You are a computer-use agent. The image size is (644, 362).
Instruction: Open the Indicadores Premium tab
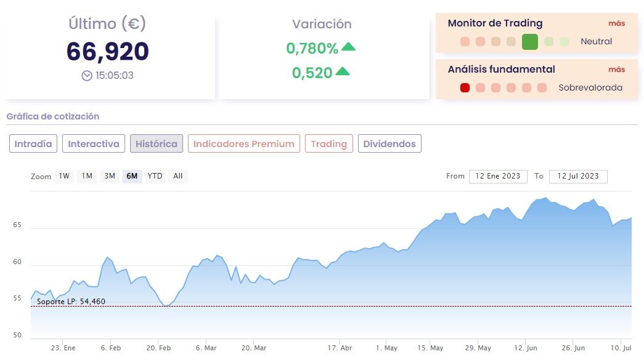click(244, 144)
